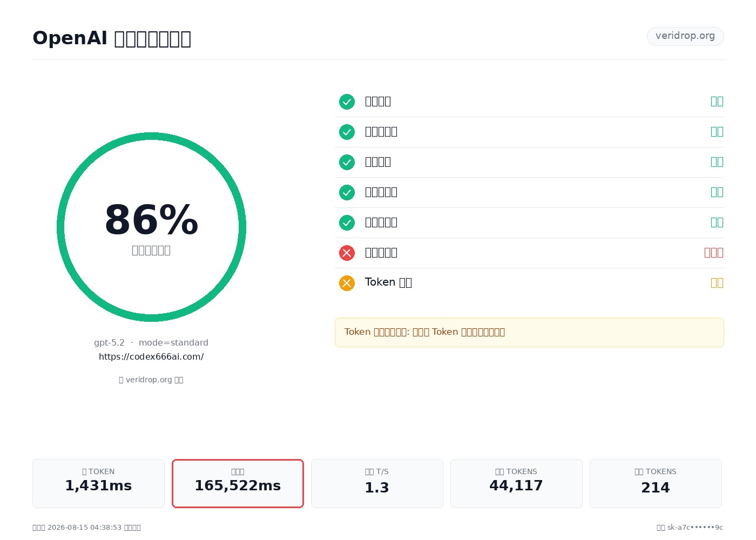
Task: Click the veridrop.org badge at top right
Action: click(685, 36)
